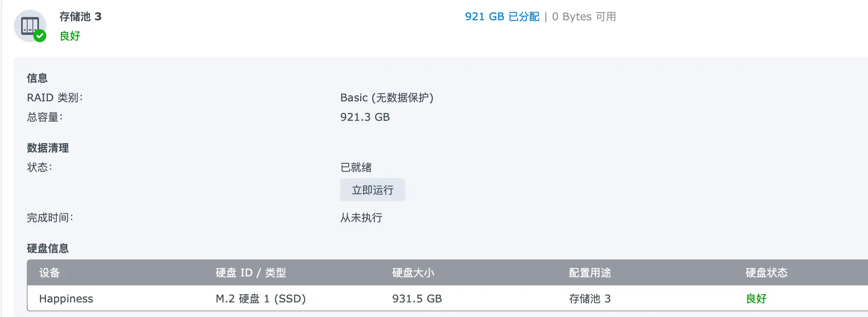868x317 pixels.
Task: Click the 存储池 3 cell in the disk table
Action: [x=589, y=299]
